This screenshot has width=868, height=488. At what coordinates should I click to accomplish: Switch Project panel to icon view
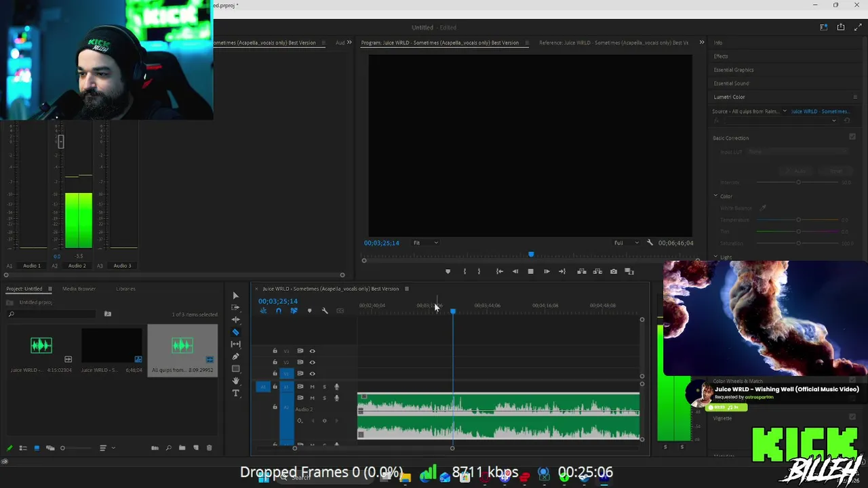[37, 448]
